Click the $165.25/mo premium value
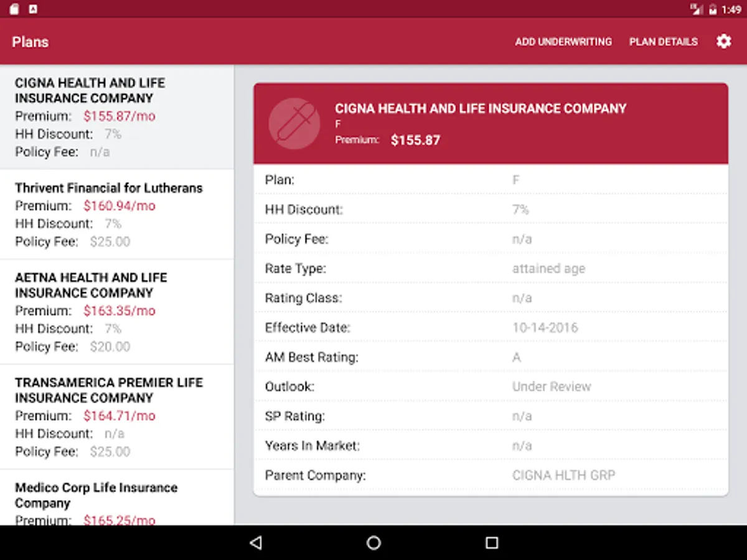Image resolution: width=747 pixels, height=560 pixels. coord(120,520)
